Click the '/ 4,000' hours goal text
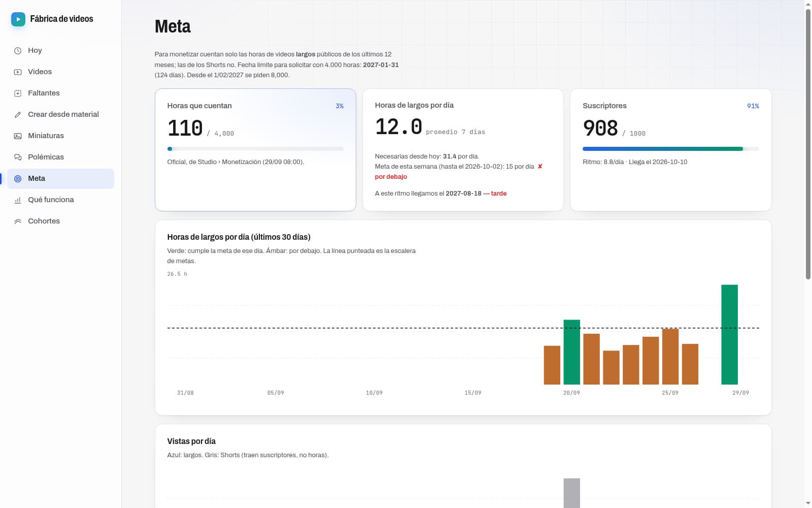The width and height of the screenshot is (812, 508). click(x=220, y=134)
